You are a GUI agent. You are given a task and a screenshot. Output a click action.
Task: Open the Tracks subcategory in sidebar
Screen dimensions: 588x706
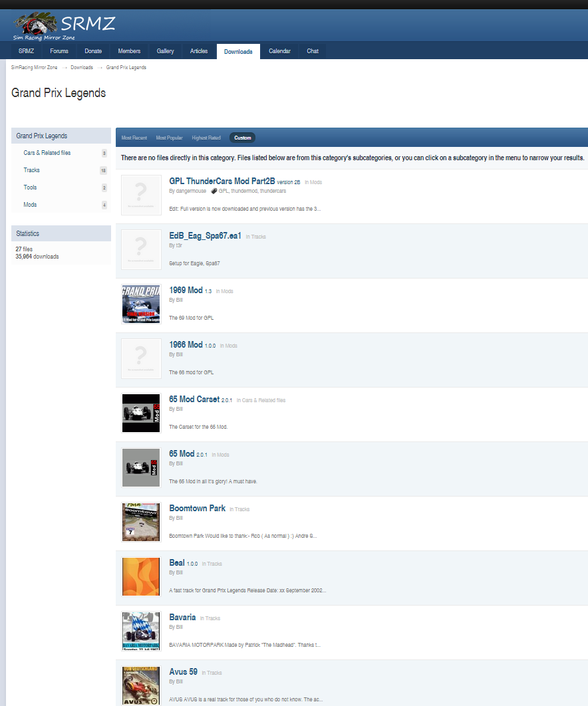[x=31, y=170]
